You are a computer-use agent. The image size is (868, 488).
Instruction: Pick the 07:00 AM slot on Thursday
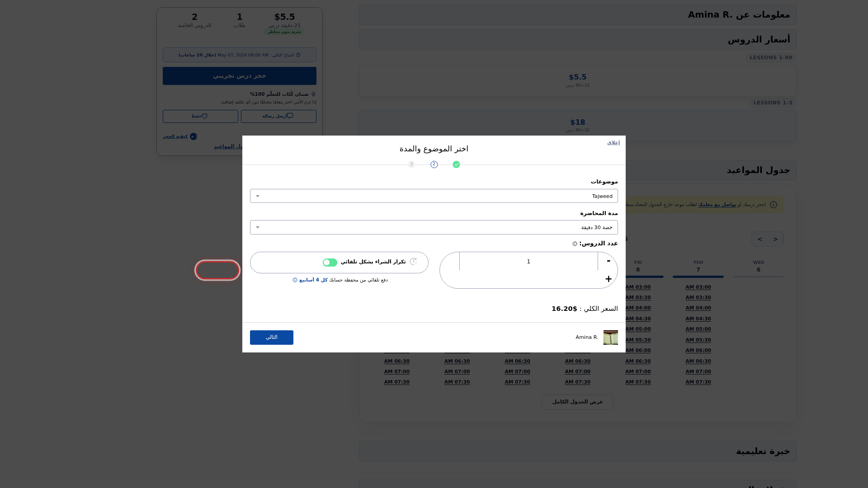point(698,372)
